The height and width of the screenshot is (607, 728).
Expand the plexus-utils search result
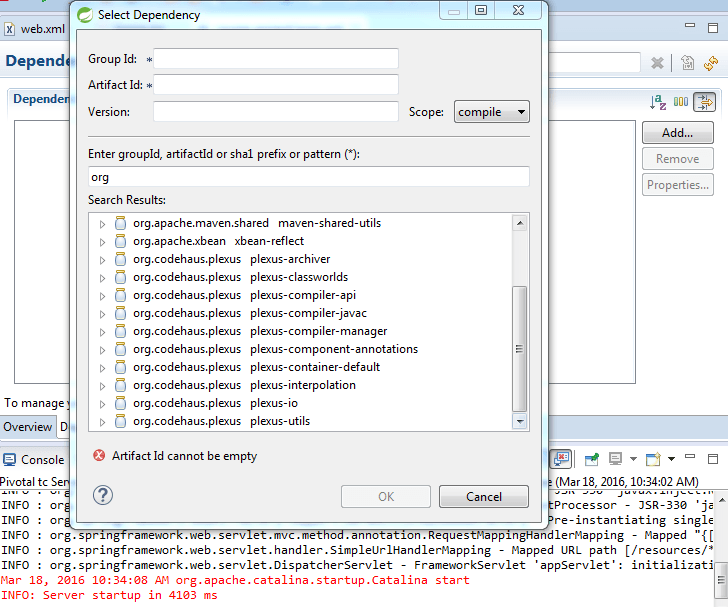102,421
